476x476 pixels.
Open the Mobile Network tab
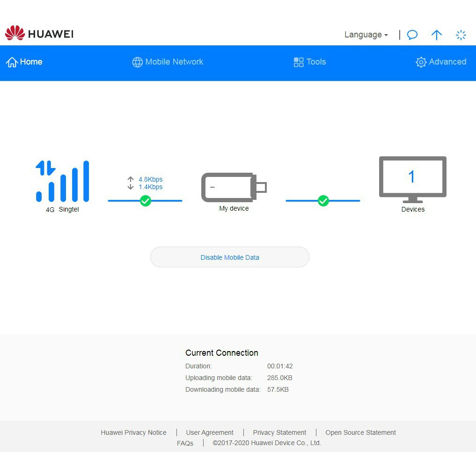point(168,62)
